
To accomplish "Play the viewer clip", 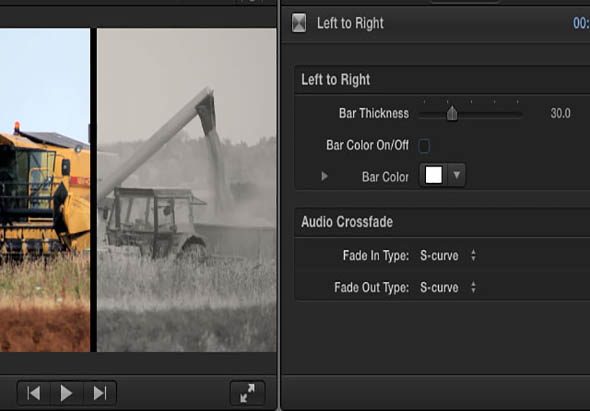I will coord(66,393).
